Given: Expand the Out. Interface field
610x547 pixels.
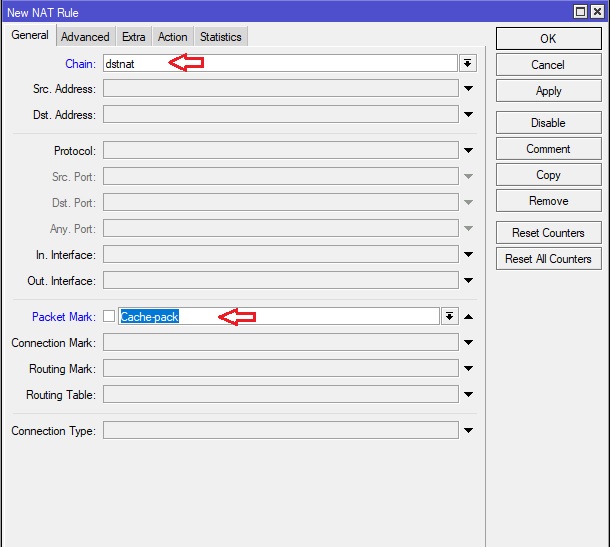Looking at the screenshot, I should point(468,281).
